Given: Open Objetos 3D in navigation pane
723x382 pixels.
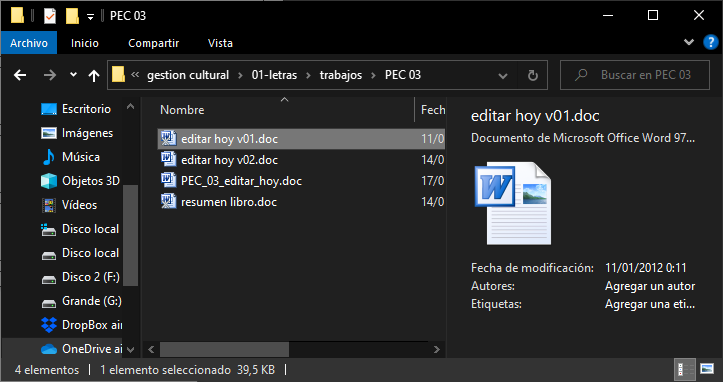Looking at the screenshot, I should pos(80,181).
